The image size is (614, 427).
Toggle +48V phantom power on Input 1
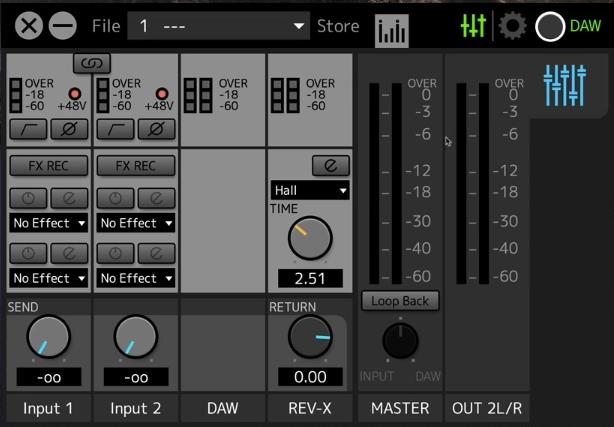[66, 93]
